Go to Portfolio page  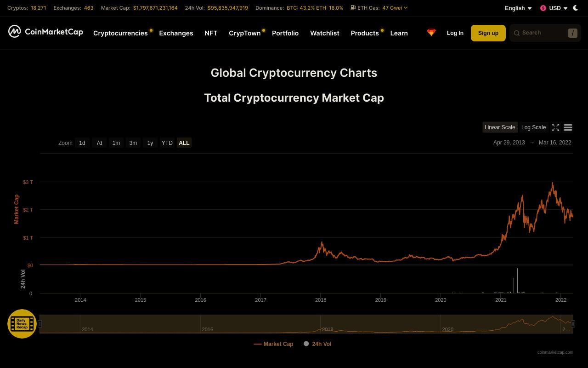tap(285, 33)
